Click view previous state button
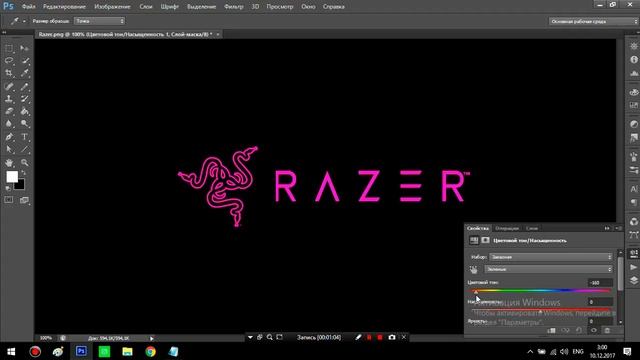This screenshot has width=640, height=360. pos(565,330)
